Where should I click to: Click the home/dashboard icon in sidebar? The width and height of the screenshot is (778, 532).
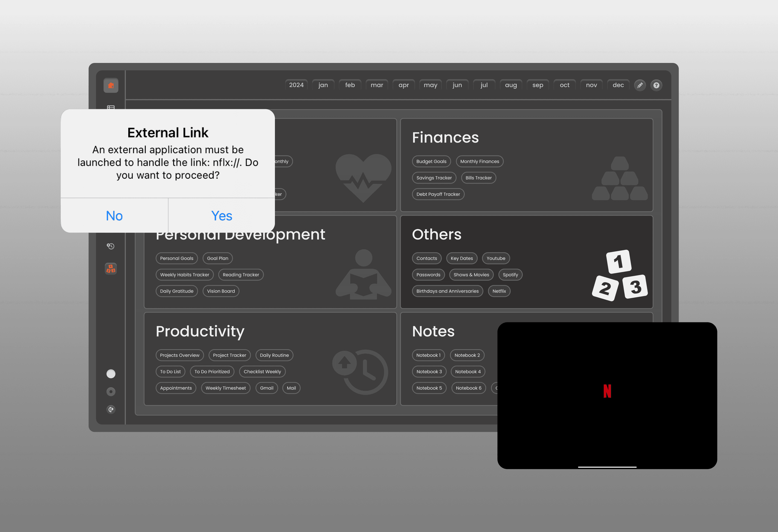(111, 85)
